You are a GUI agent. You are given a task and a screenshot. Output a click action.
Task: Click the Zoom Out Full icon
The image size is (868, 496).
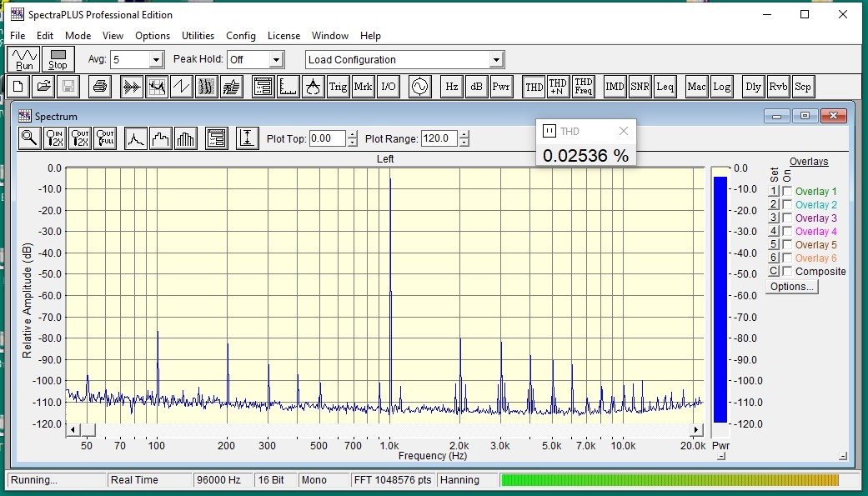(105, 138)
